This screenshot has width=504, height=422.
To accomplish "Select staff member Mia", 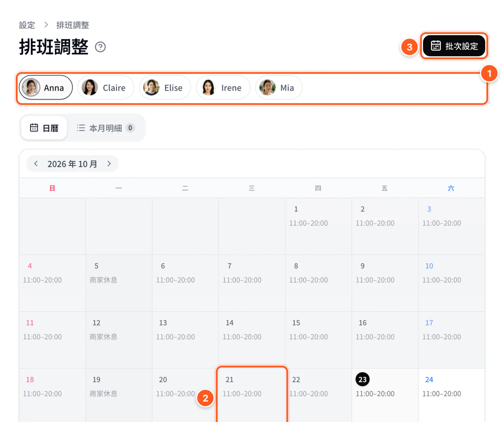I will tap(279, 87).
